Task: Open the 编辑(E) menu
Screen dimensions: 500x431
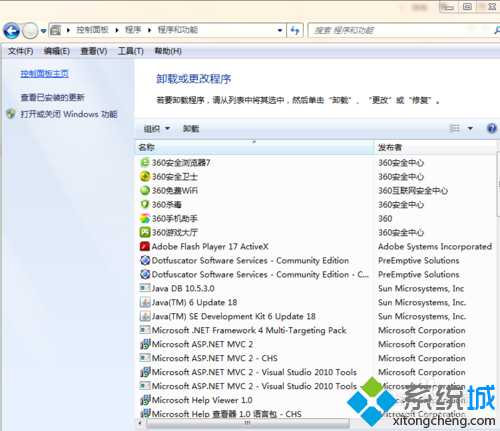Action: pos(57,51)
